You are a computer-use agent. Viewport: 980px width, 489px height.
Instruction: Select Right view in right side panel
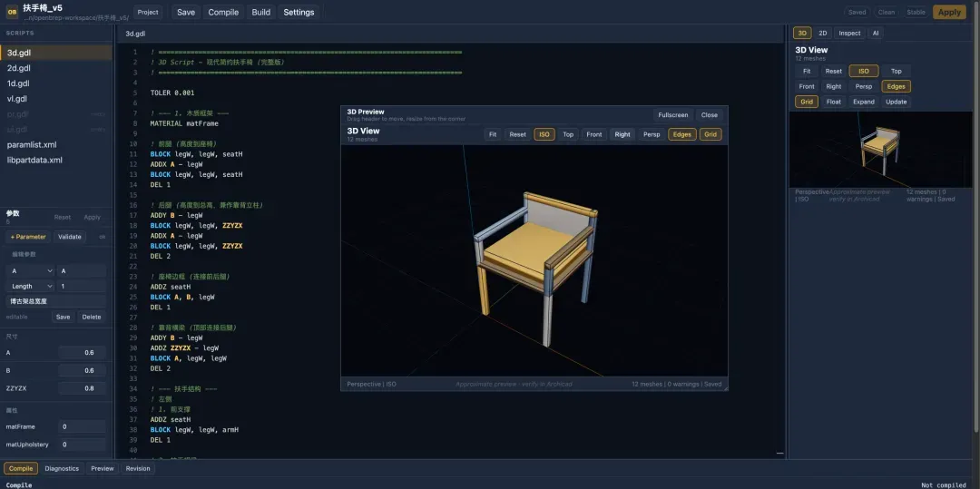pyautogui.click(x=834, y=87)
